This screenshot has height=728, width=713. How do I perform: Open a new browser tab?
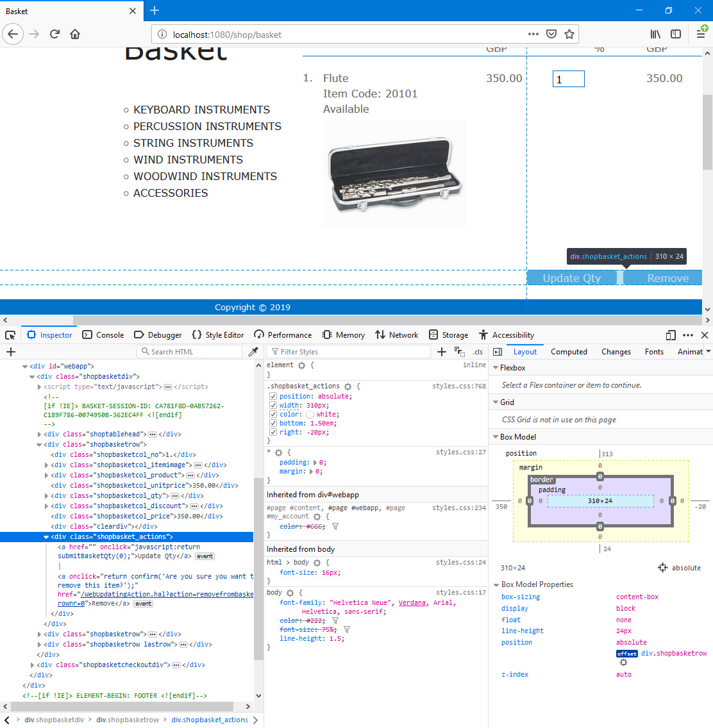coord(155,10)
